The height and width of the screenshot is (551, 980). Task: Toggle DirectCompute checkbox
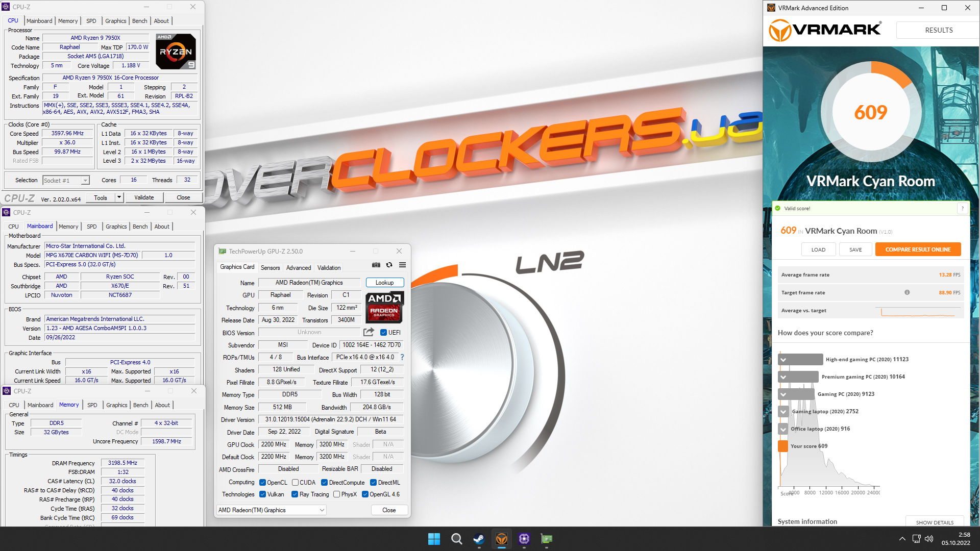click(x=324, y=483)
